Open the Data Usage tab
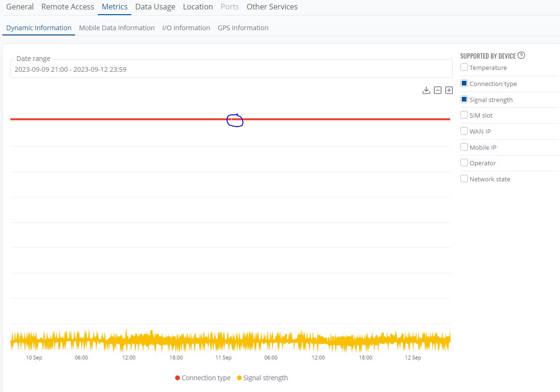Viewport: 560px width, 392px height. pyautogui.click(x=155, y=7)
